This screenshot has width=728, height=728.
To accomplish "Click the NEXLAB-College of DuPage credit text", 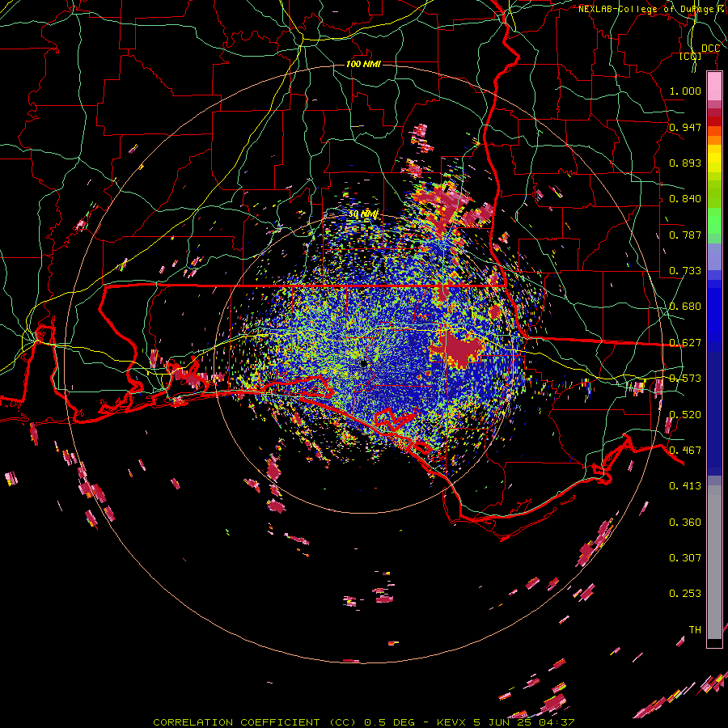I will click(652, 9).
